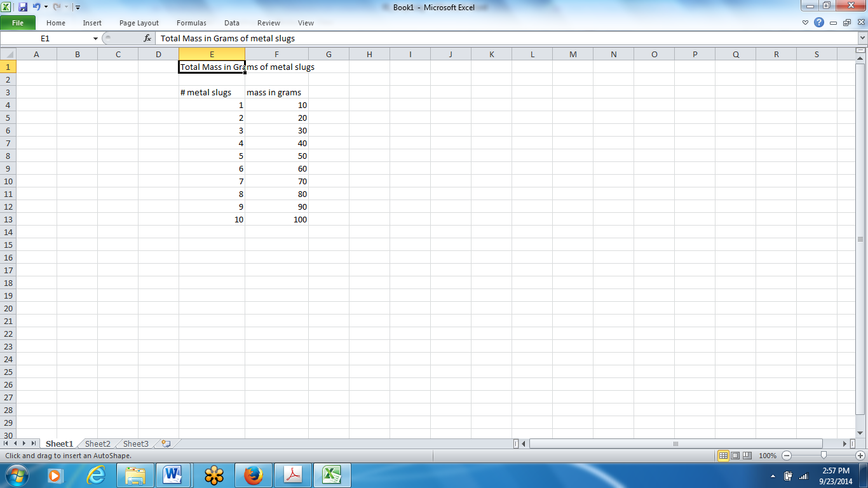Click Zoom Out minus button in status bar
The height and width of the screenshot is (488, 868).
pos(786,456)
